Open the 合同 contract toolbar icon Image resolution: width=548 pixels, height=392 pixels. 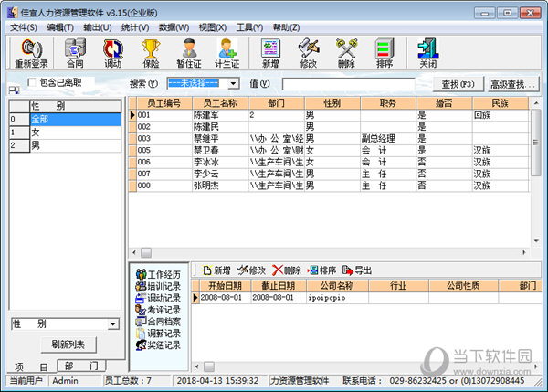point(74,53)
